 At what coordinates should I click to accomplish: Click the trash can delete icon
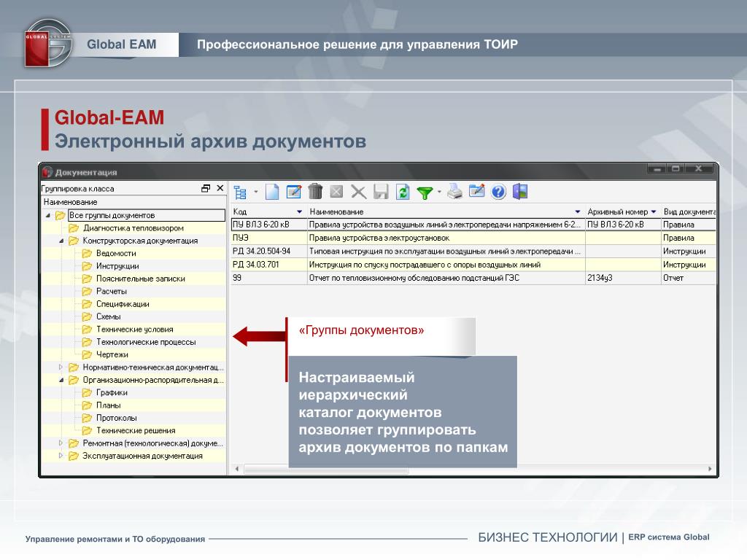coord(315,192)
